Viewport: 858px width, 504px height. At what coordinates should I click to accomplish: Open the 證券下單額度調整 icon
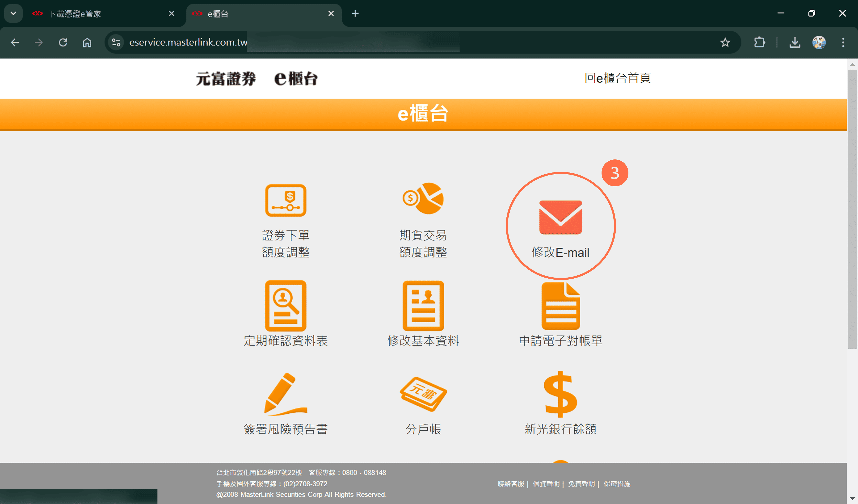point(286,200)
